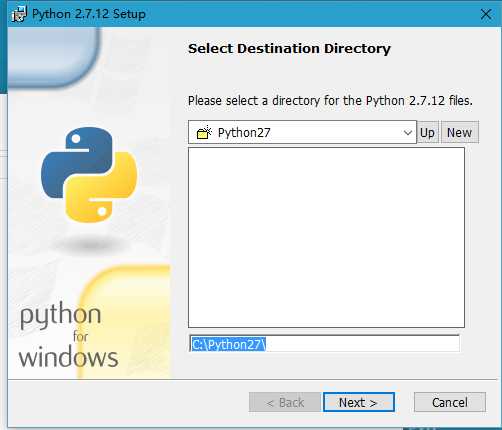
Task: Click the yellow rounded decoration at the bottom of the banner
Action: [125, 322]
